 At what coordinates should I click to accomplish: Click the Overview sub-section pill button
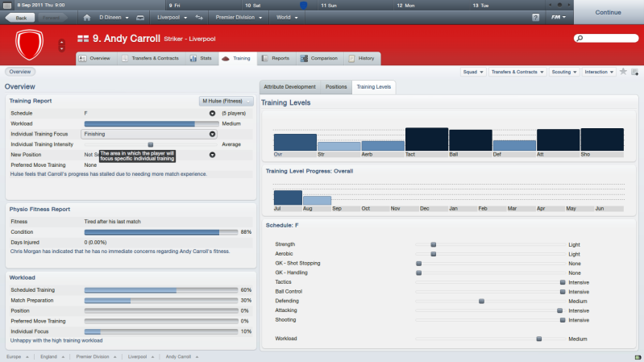pos(20,72)
